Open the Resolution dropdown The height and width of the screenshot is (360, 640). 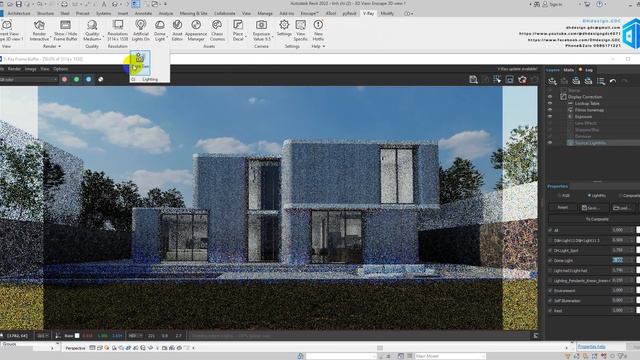pos(118,30)
